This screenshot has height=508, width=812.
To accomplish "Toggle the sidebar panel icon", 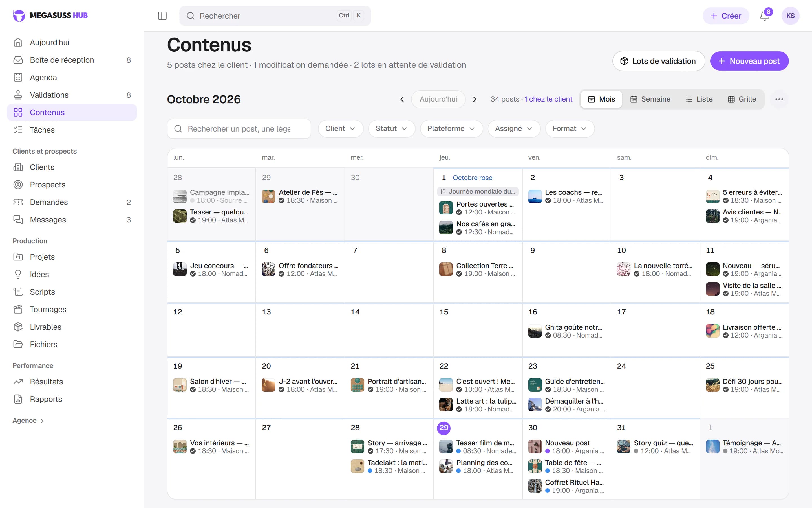I will coord(162,16).
